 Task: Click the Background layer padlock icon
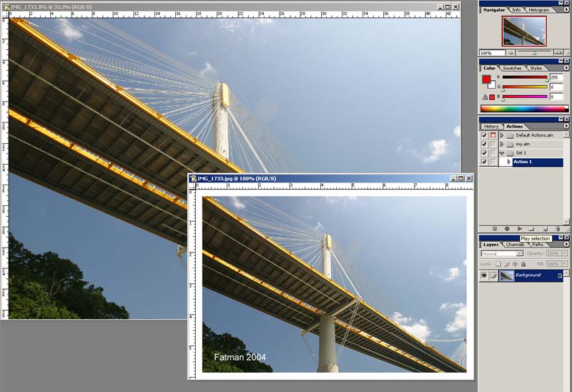(x=560, y=276)
